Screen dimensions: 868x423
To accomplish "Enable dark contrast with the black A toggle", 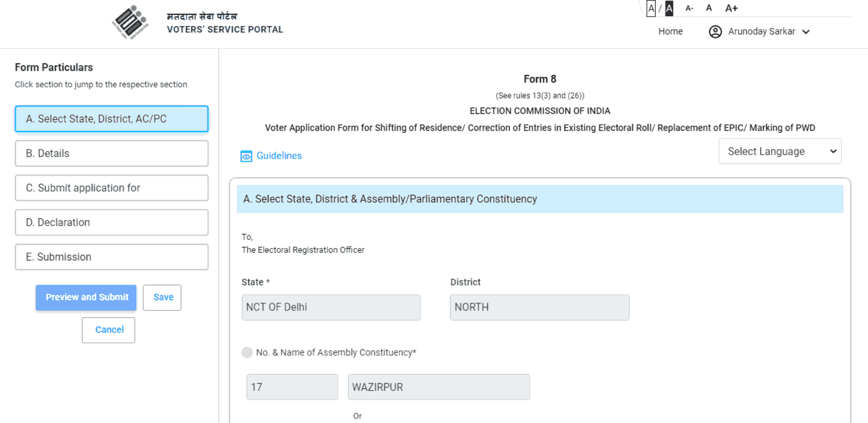I will [x=668, y=8].
